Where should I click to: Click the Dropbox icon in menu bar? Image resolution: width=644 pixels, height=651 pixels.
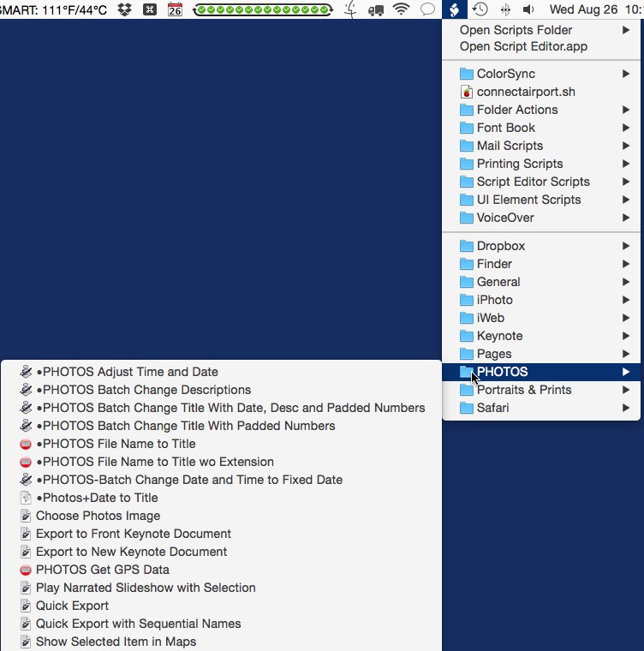[124, 9]
